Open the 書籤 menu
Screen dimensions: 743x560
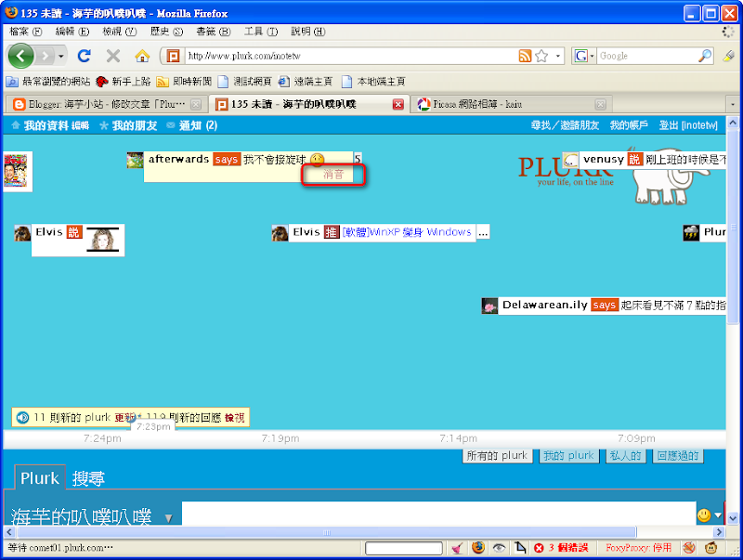[214, 32]
